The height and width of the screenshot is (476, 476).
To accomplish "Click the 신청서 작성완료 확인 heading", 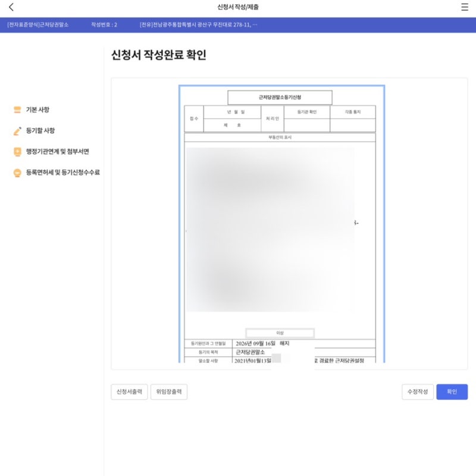I will 159,55.
